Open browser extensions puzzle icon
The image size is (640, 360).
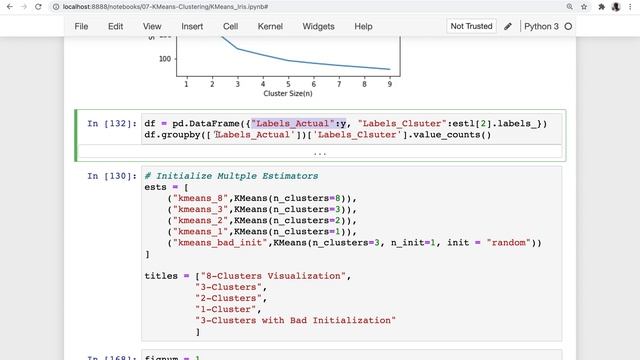pyautogui.click(x=601, y=7)
